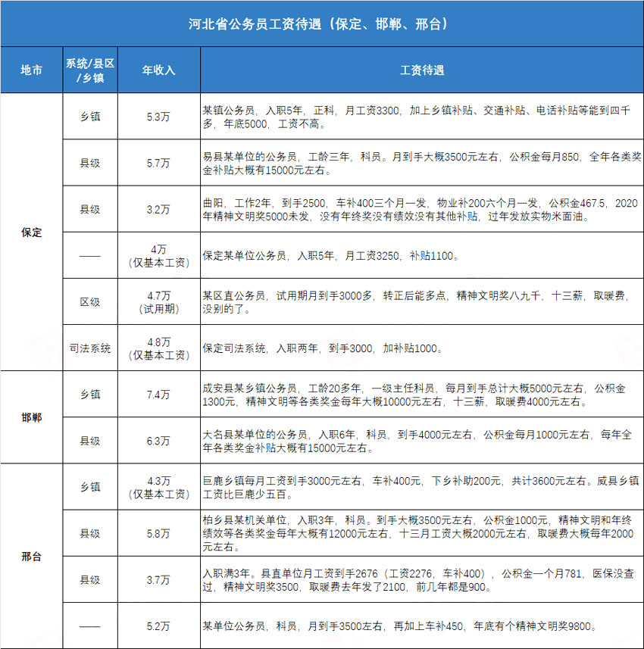Click the 5.8万 income cell

(159, 533)
